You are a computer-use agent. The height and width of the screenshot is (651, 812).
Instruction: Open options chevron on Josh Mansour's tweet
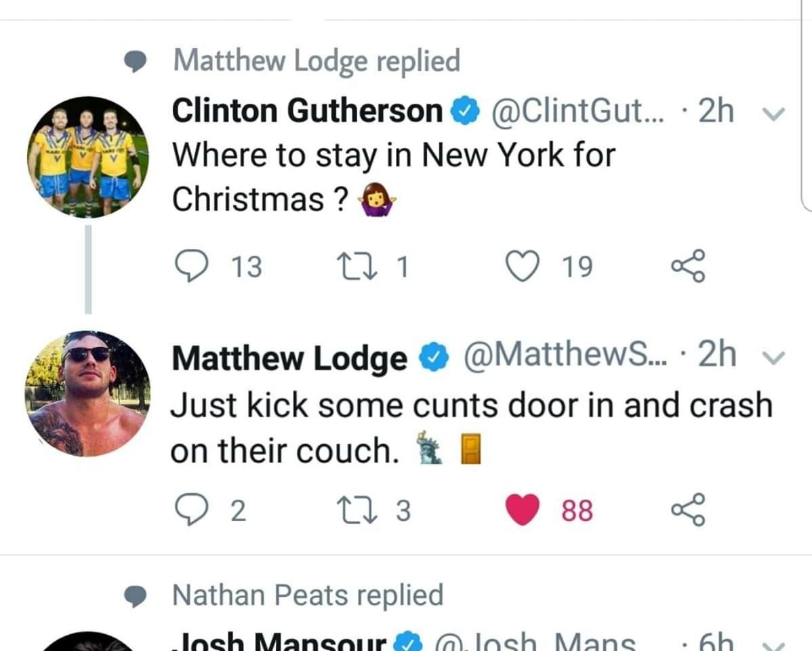tap(775, 646)
